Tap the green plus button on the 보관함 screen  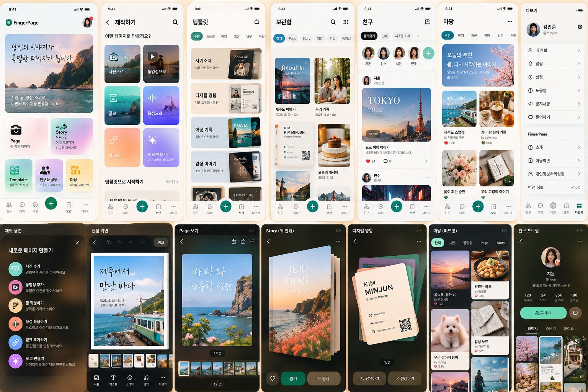pos(312,207)
